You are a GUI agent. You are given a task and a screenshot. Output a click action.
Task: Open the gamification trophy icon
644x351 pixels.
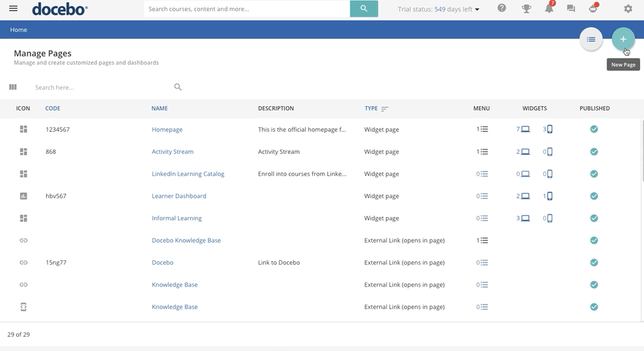coord(526,9)
